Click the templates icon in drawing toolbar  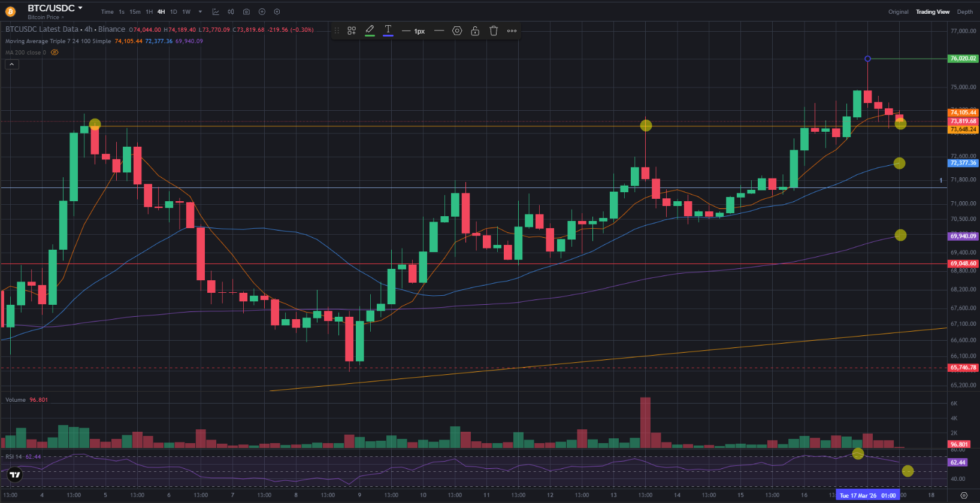(x=352, y=31)
